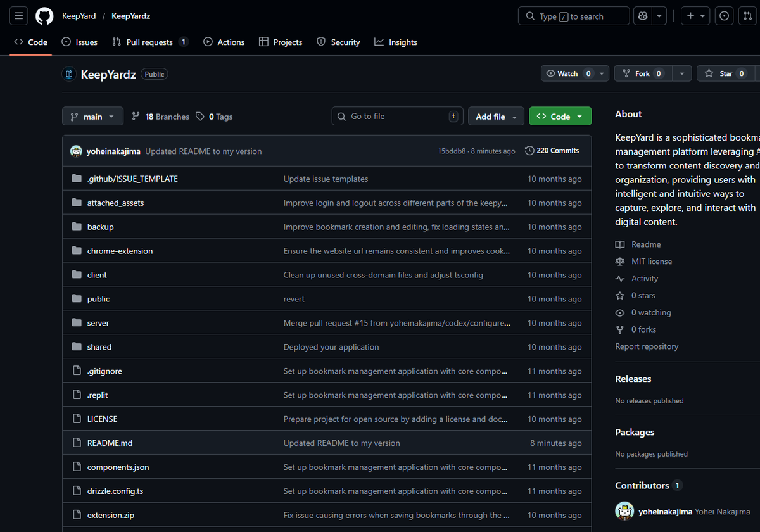Open the backup folder
Viewport: 760px width, 532px height.
tap(101, 227)
